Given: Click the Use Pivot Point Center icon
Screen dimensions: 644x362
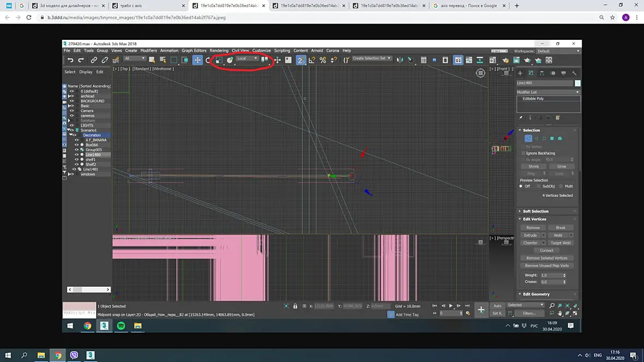Looking at the screenshot, I should (x=265, y=61).
